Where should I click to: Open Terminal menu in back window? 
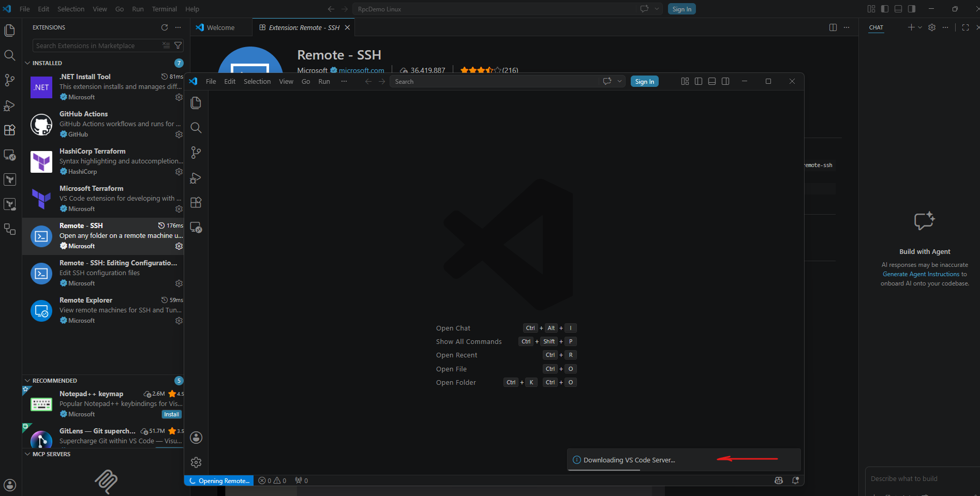coord(164,9)
